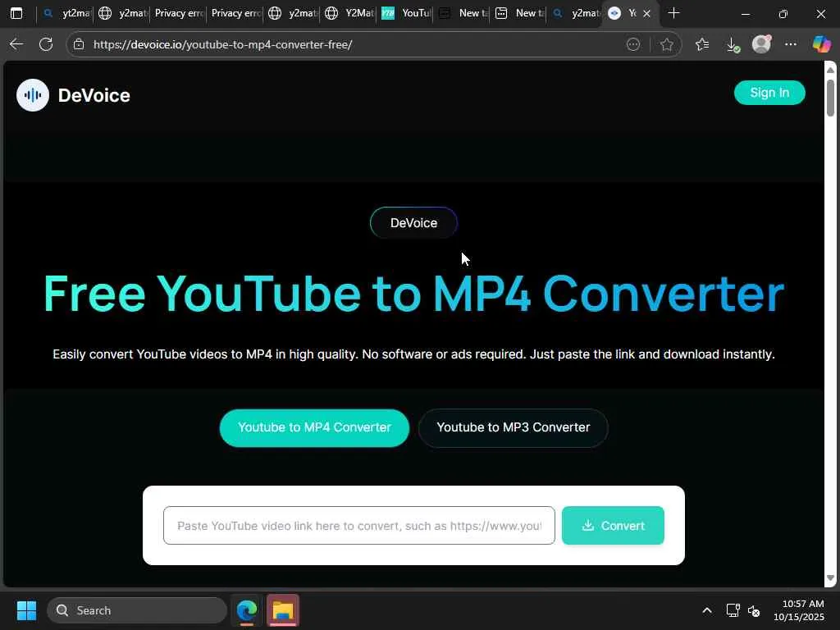Focus the YouTube video link input field
Image resolution: width=840 pixels, height=630 pixels.
point(359,526)
